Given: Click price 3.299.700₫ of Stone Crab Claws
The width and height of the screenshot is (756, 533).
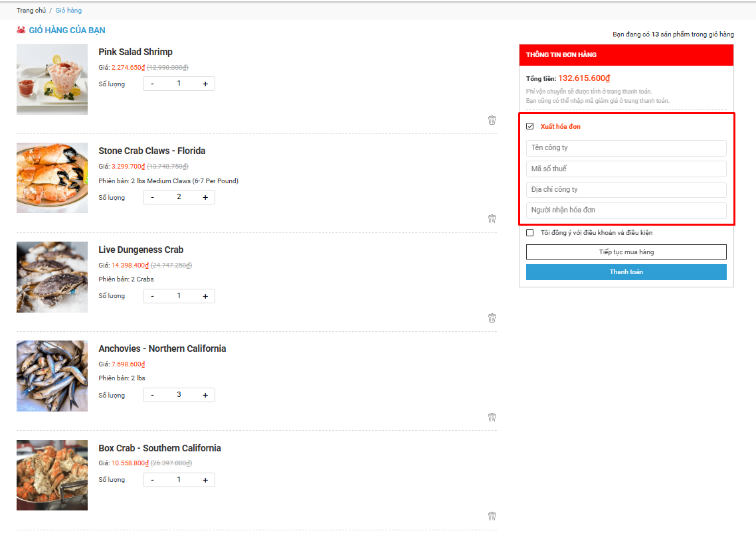Looking at the screenshot, I should point(128,166).
